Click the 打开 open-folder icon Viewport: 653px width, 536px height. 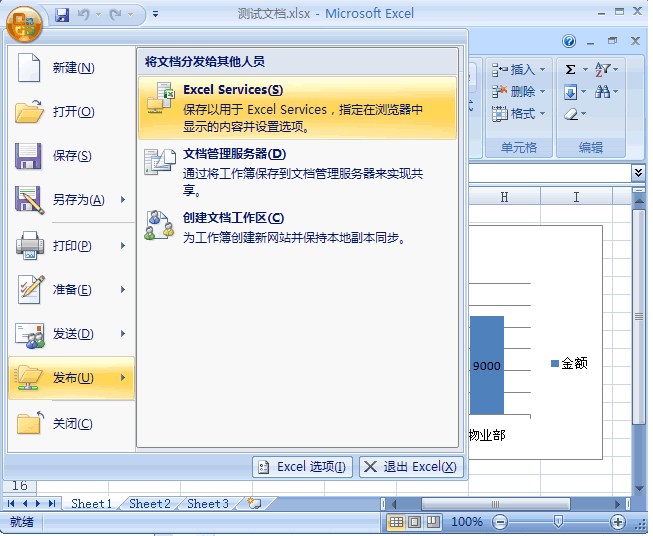click(29, 111)
